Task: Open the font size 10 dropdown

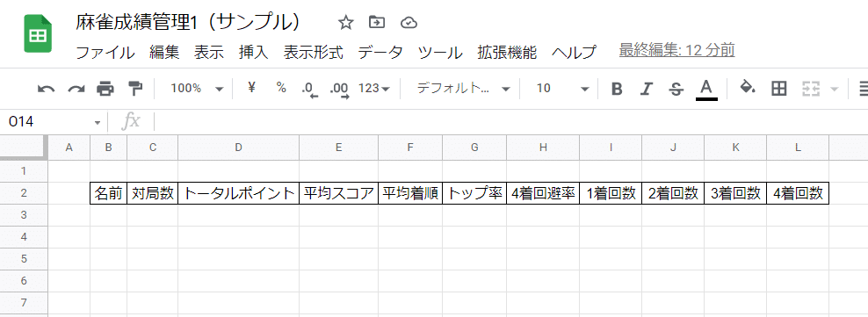Action: (x=562, y=89)
